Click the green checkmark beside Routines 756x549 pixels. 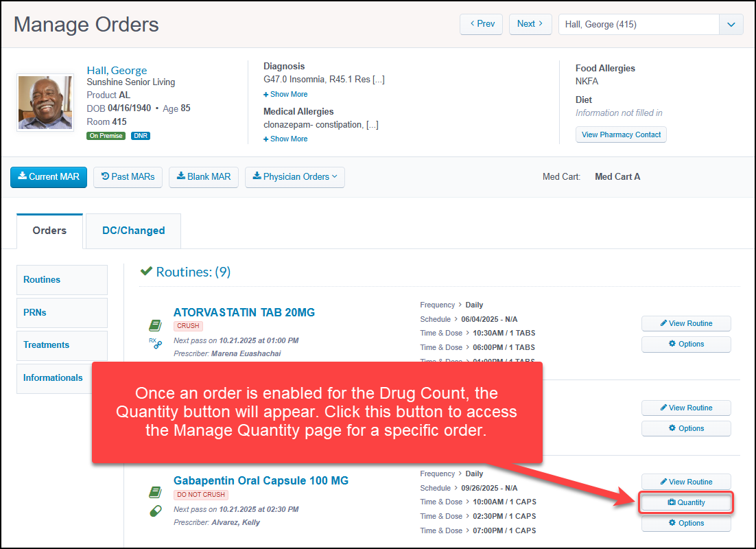(146, 271)
